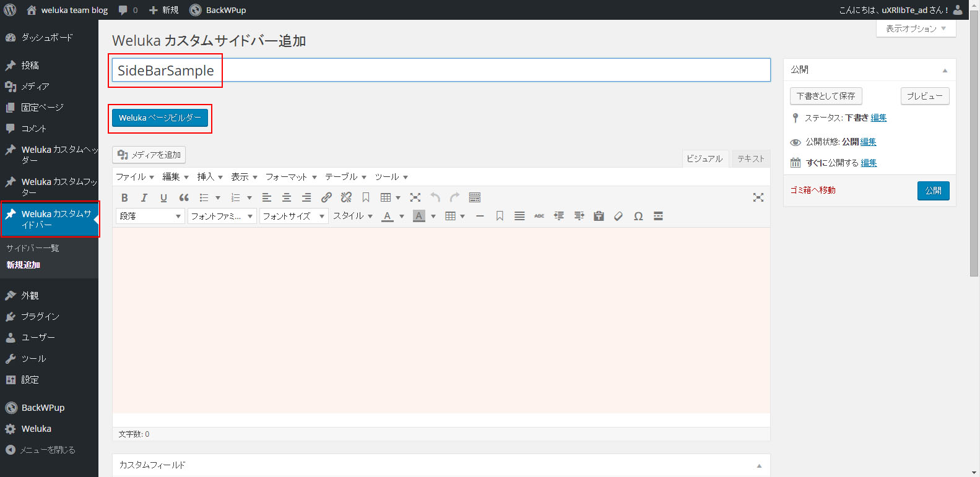Viewport: 980px width, 477px height.
Task: Insert a page break with the last toolbar icon
Action: 658,216
